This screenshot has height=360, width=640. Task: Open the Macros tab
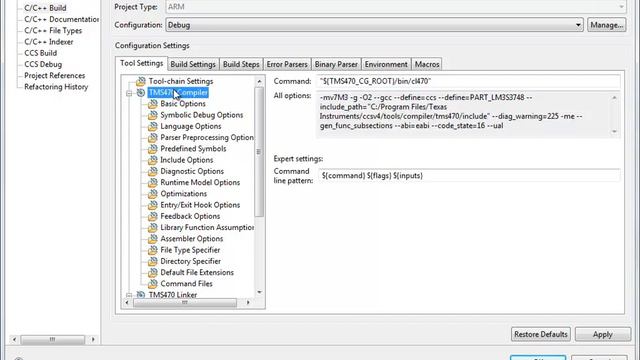point(427,64)
